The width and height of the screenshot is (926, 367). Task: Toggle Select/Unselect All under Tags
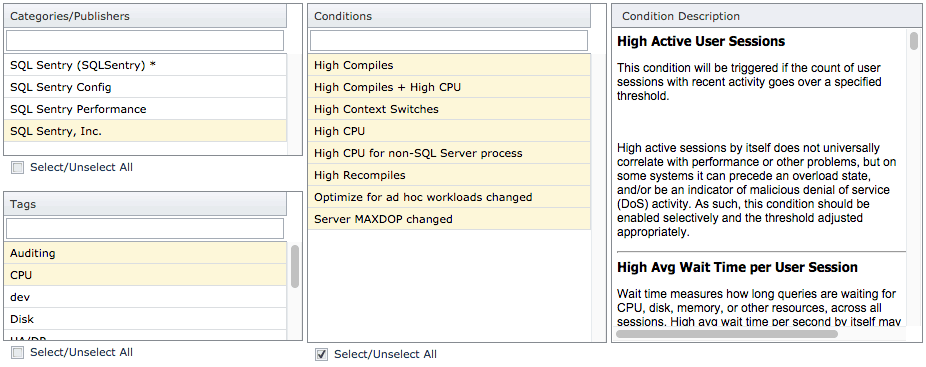point(18,353)
